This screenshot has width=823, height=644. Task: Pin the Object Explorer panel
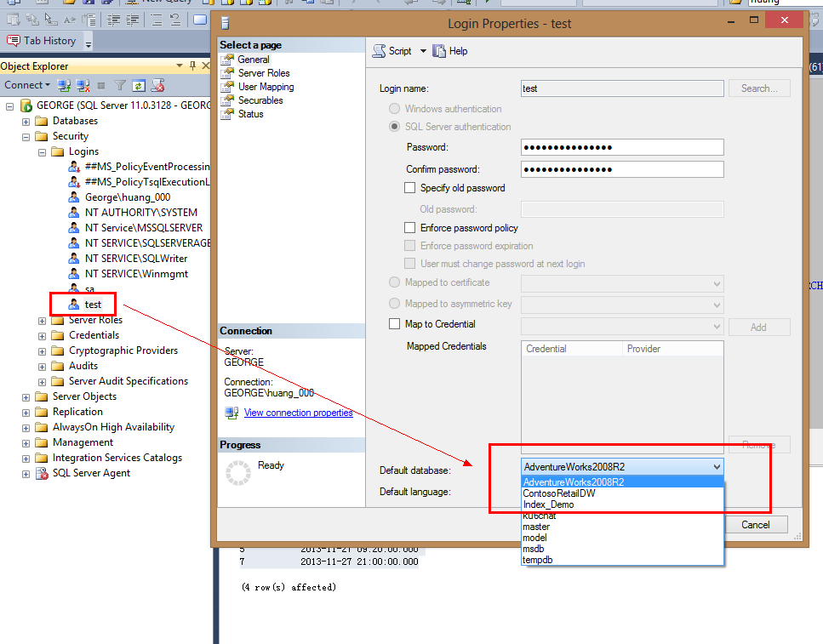pos(193,66)
